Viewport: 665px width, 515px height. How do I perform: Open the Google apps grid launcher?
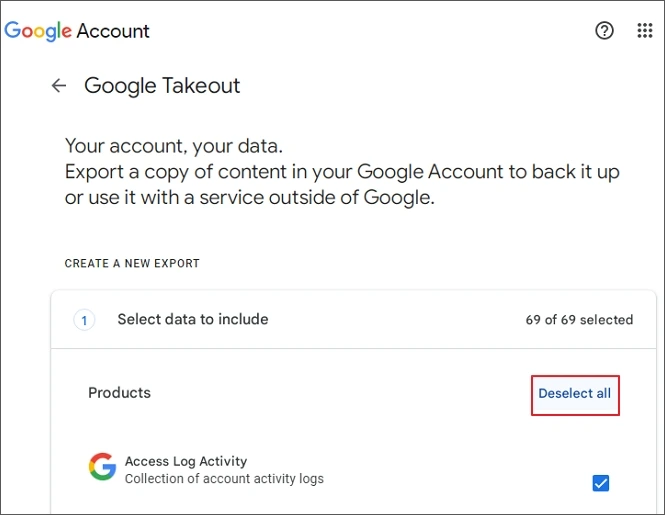(645, 31)
